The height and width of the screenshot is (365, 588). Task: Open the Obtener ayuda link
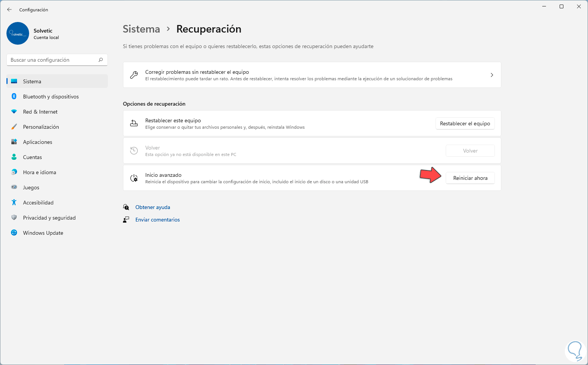click(x=152, y=207)
